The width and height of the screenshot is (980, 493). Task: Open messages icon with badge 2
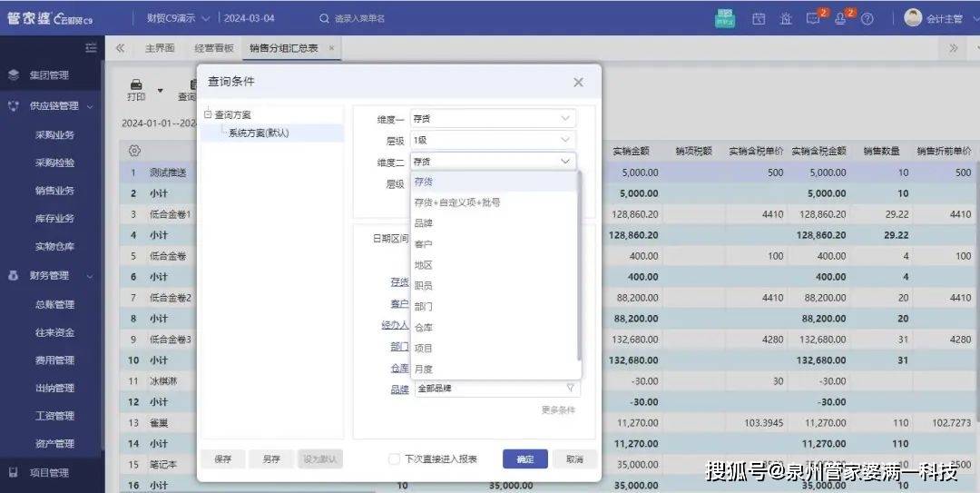click(x=813, y=19)
